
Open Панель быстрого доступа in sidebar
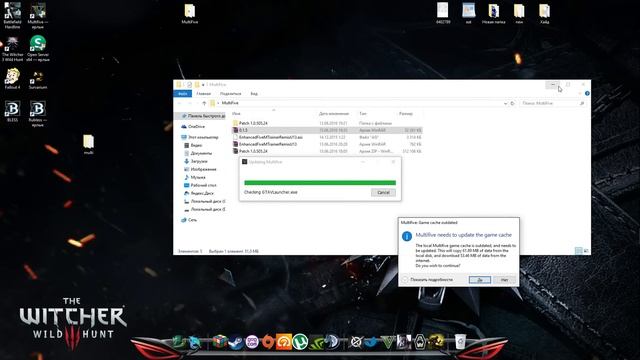(203, 116)
